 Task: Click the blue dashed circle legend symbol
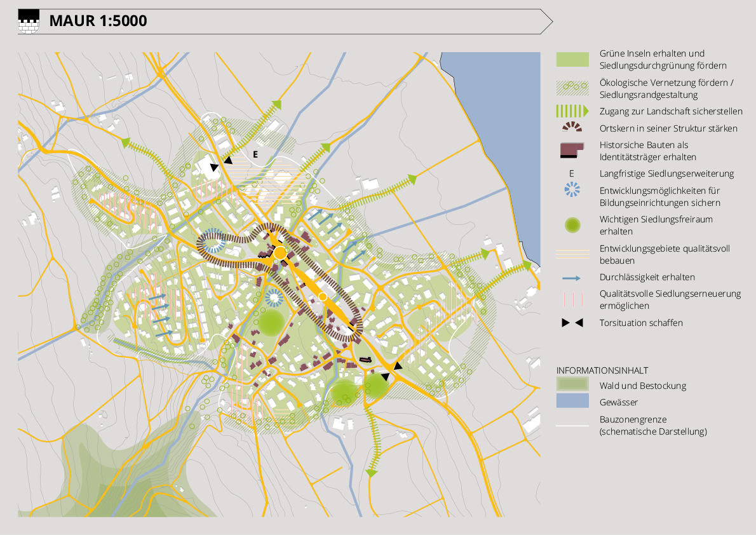point(572,189)
